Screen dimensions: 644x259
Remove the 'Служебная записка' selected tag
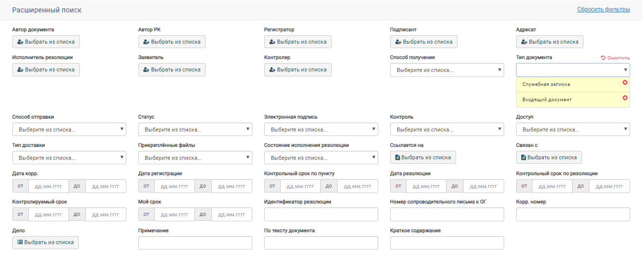click(x=625, y=82)
